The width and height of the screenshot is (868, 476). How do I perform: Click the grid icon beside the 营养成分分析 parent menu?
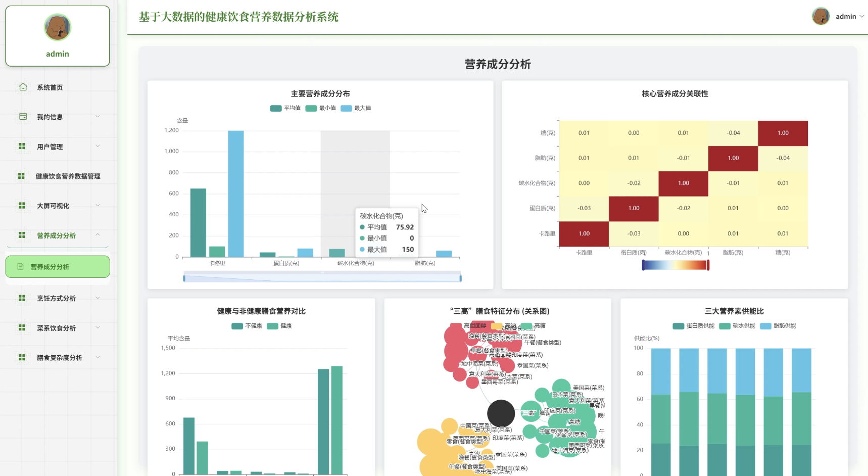(22, 235)
